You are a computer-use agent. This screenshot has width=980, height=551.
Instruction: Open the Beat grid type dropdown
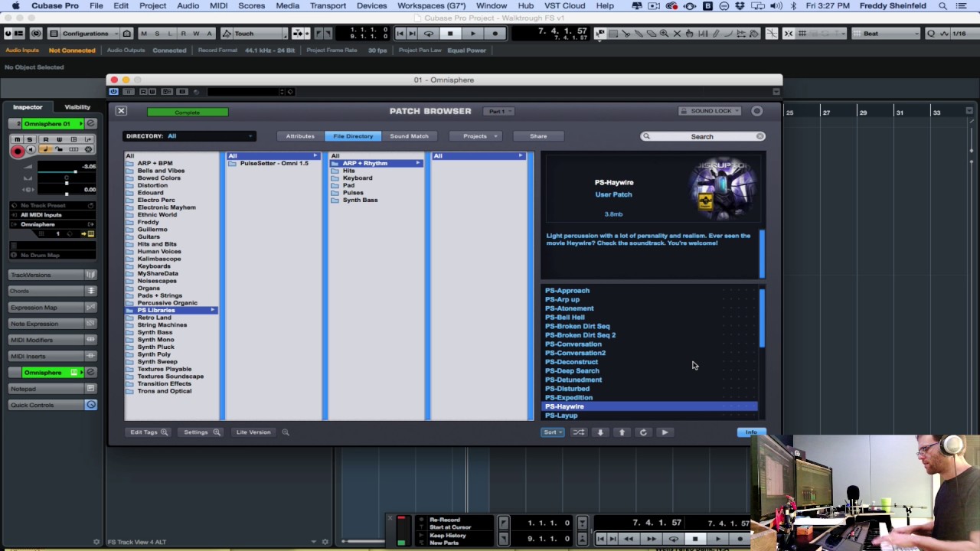[886, 34]
